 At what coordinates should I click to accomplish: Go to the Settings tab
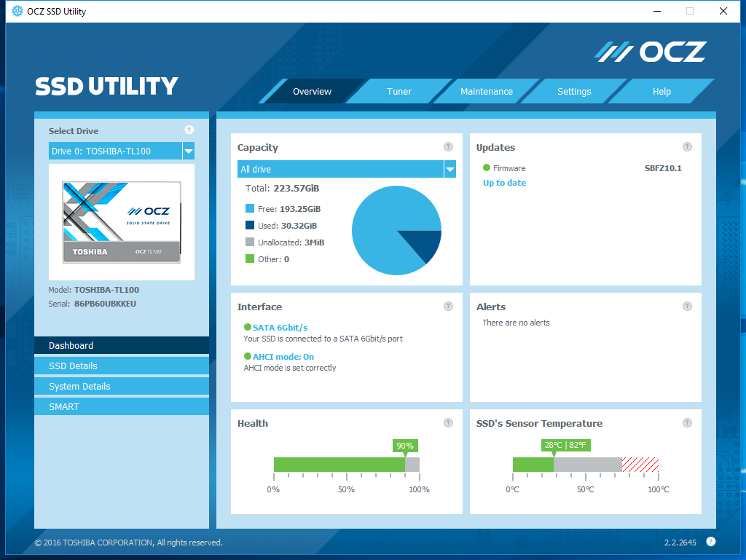pyautogui.click(x=574, y=91)
